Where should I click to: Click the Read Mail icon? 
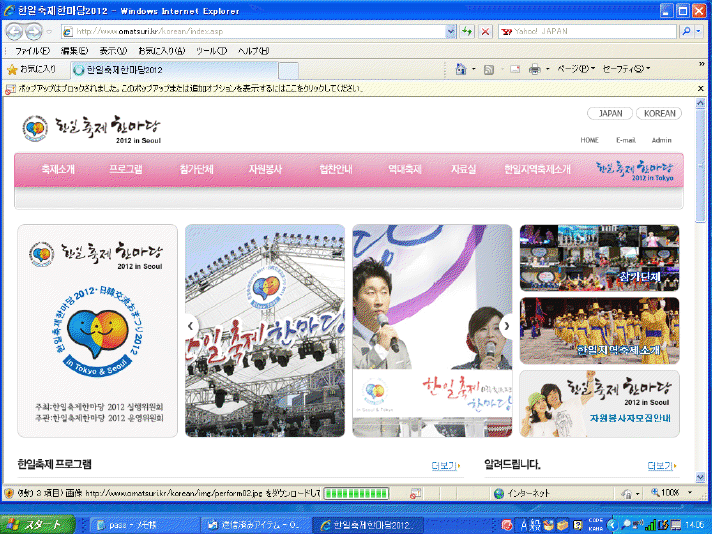pos(514,69)
